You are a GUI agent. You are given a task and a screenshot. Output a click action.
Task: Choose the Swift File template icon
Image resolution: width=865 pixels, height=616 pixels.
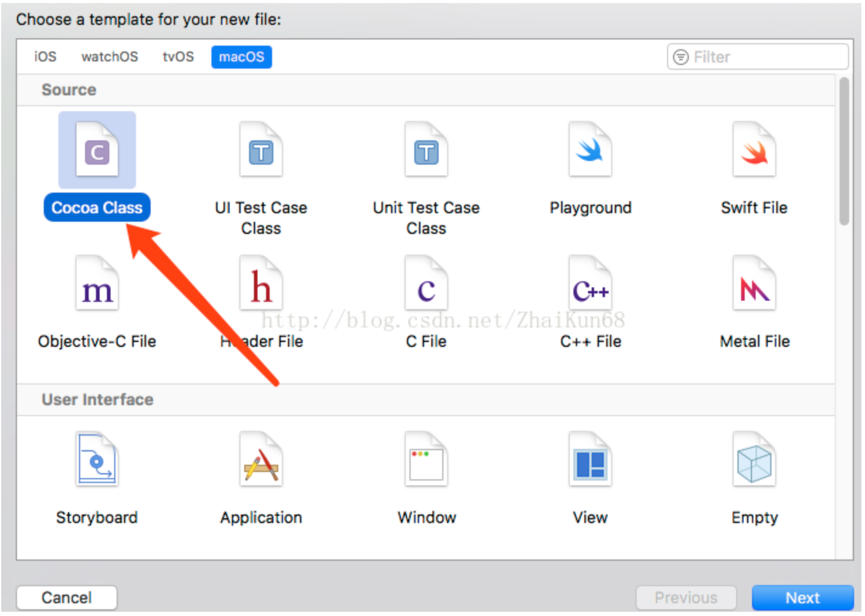click(x=754, y=150)
